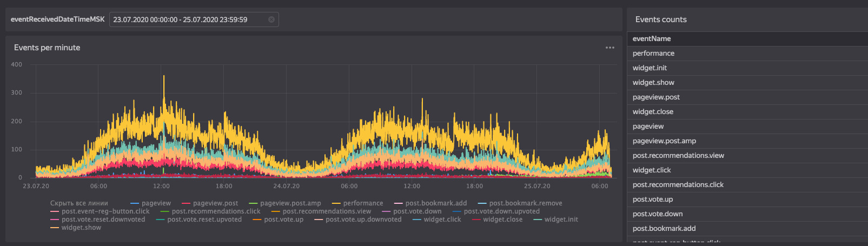Screen dimensions: 868x246
Task: Select the performance row in Events counts
Action: (x=747, y=54)
